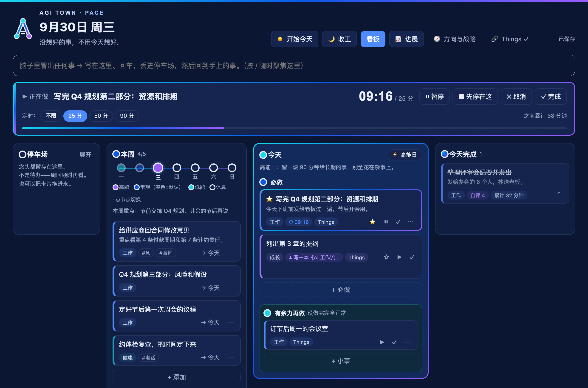Open the Things sync menu

click(510, 39)
